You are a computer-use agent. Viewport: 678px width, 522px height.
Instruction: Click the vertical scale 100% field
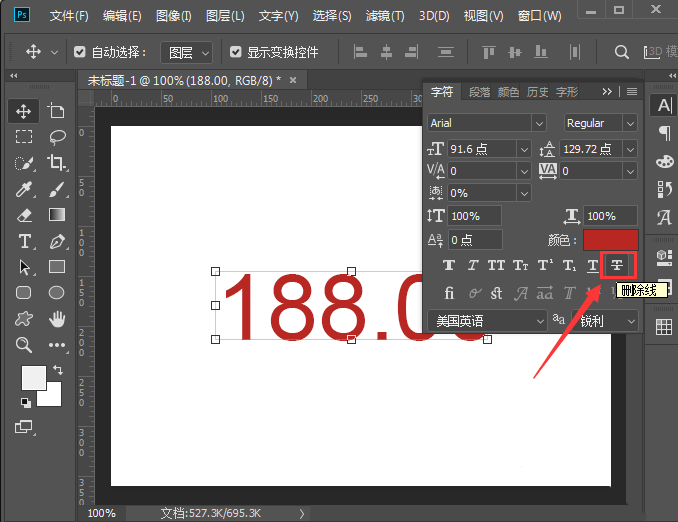coord(474,216)
